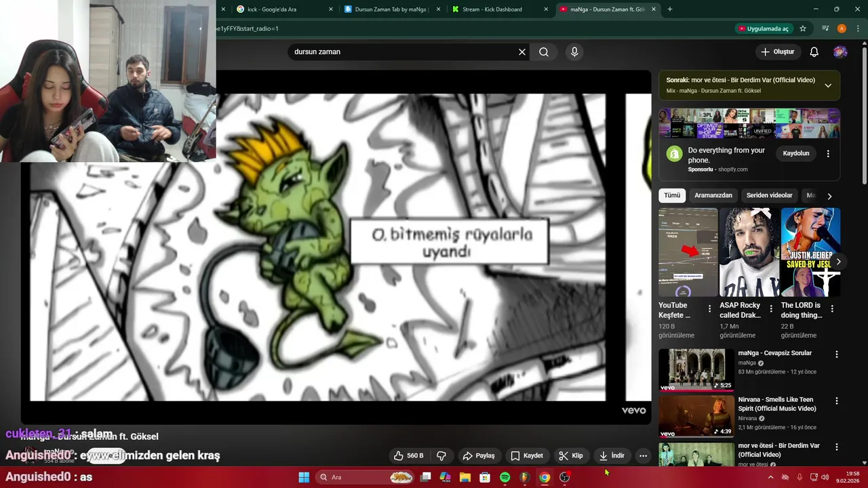The image size is (868, 488).
Task: Show hidden system tray icons
Action: pyautogui.click(x=770, y=477)
